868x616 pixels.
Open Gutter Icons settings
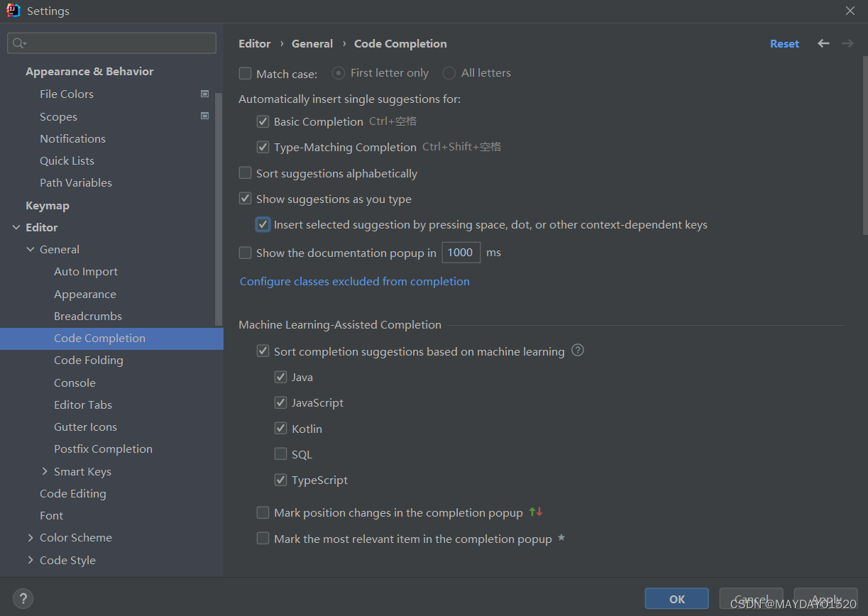pos(85,427)
